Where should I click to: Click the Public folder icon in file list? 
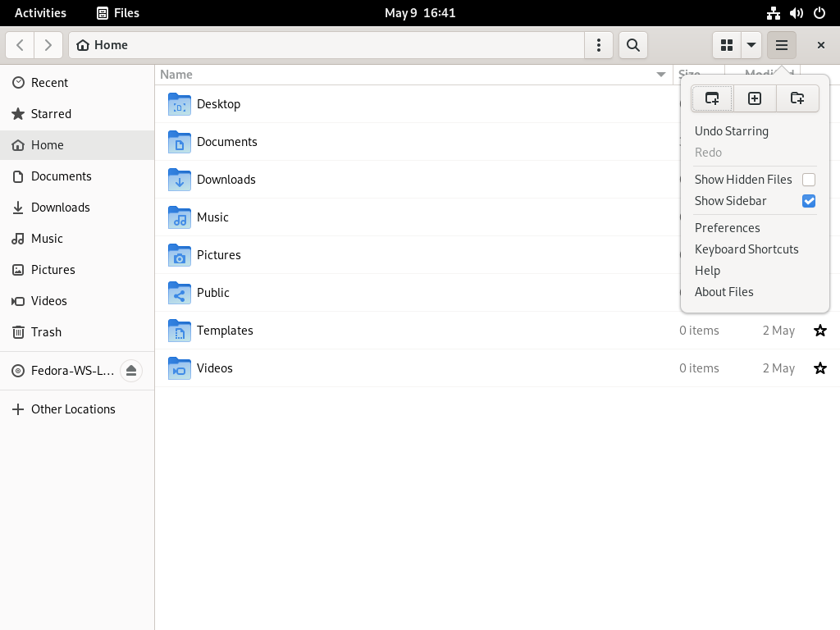coord(180,293)
